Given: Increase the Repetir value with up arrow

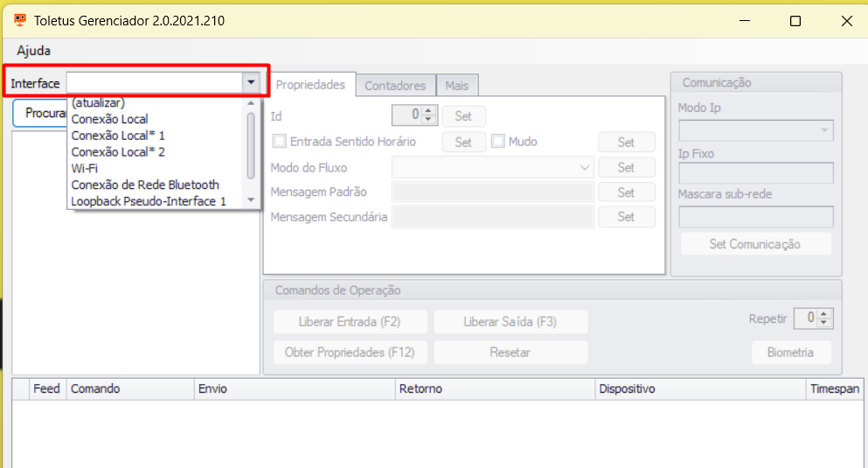Looking at the screenshot, I should (x=824, y=314).
